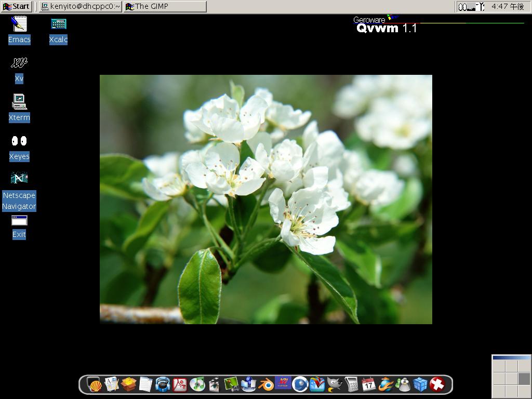Viewport: 532px width, 399px height.
Task: Click the Exit icon on the desktop
Action: [19, 220]
